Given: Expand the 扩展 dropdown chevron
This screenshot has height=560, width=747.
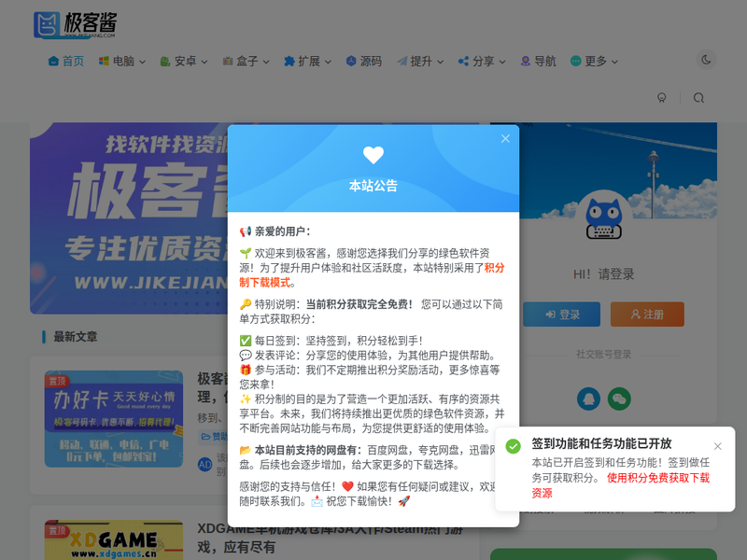Looking at the screenshot, I should point(329,62).
